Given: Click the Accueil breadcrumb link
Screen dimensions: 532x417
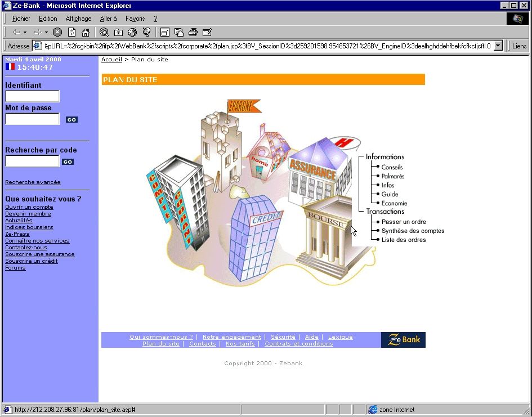Looking at the screenshot, I should click(111, 59).
